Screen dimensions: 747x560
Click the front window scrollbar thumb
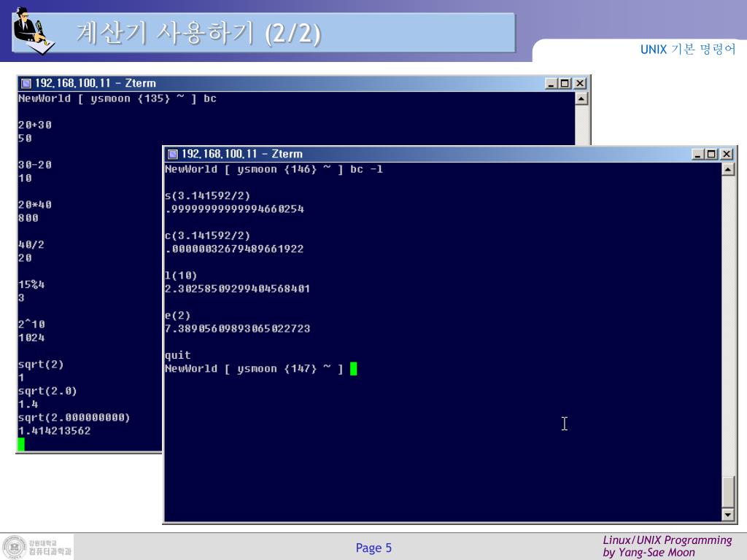point(727,492)
